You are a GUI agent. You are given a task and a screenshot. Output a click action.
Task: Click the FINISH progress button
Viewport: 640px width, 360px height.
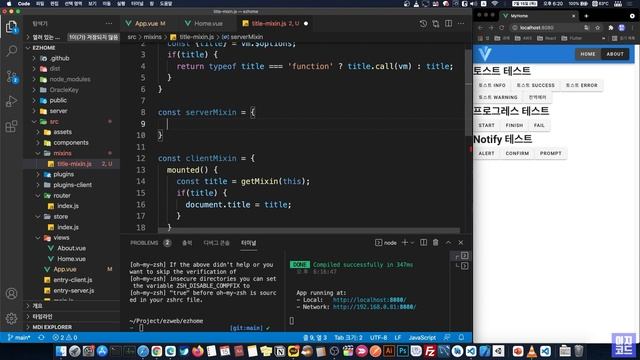[514, 125]
